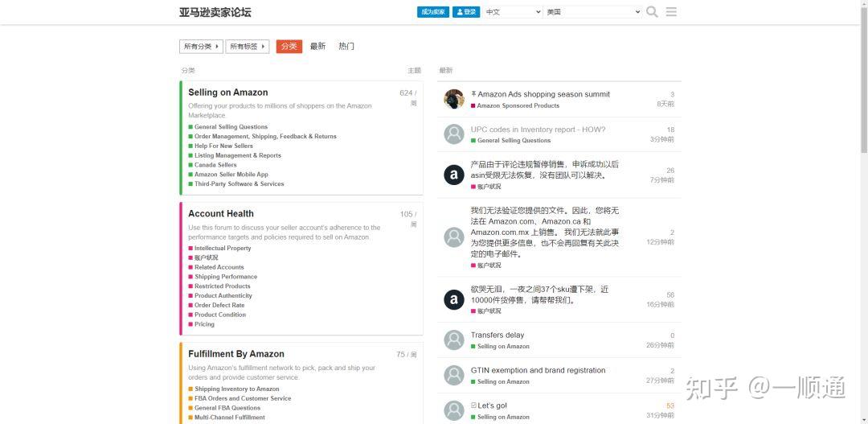Open the hamburger menu icon
The height and width of the screenshot is (424, 868).
click(x=671, y=11)
